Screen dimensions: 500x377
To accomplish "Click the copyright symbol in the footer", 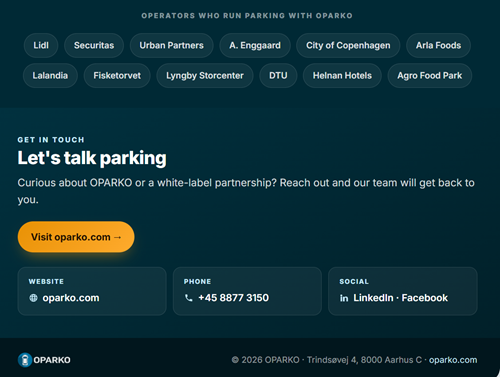I will point(235,360).
